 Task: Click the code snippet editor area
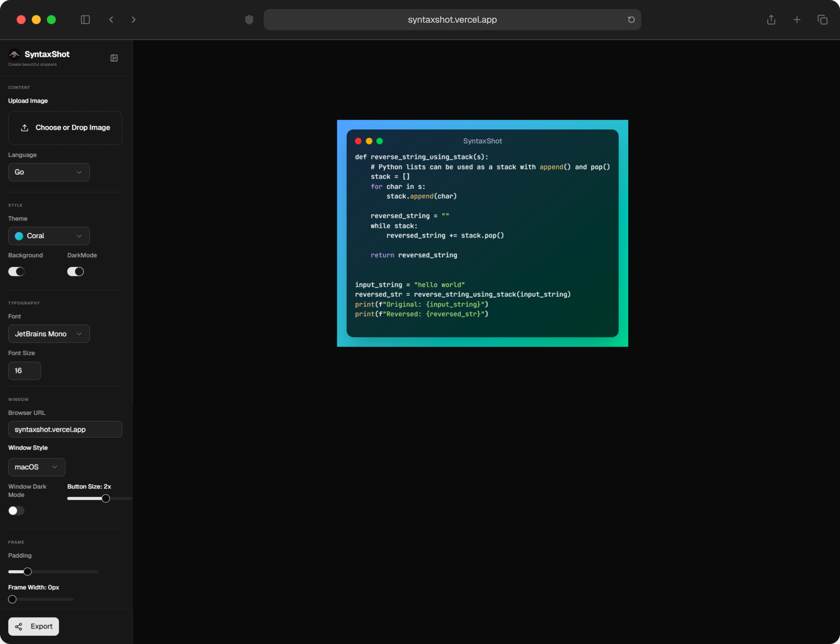click(x=483, y=236)
